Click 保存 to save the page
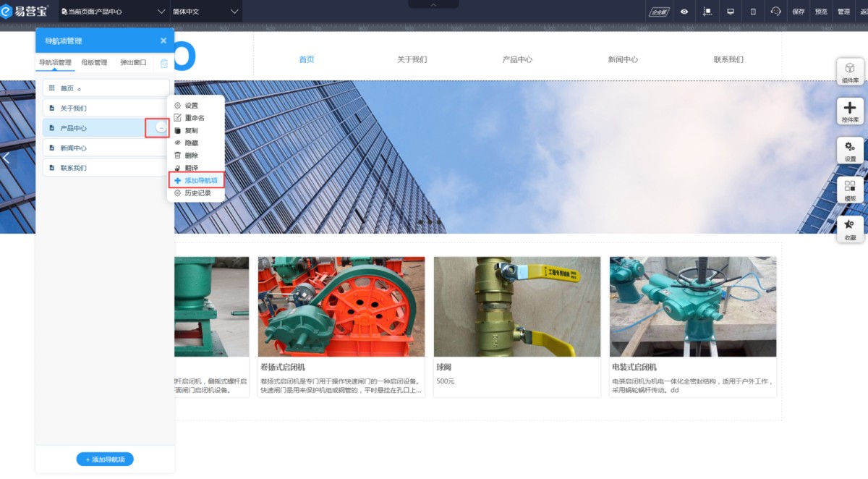This screenshot has width=868, height=479. (x=799, y=12)
